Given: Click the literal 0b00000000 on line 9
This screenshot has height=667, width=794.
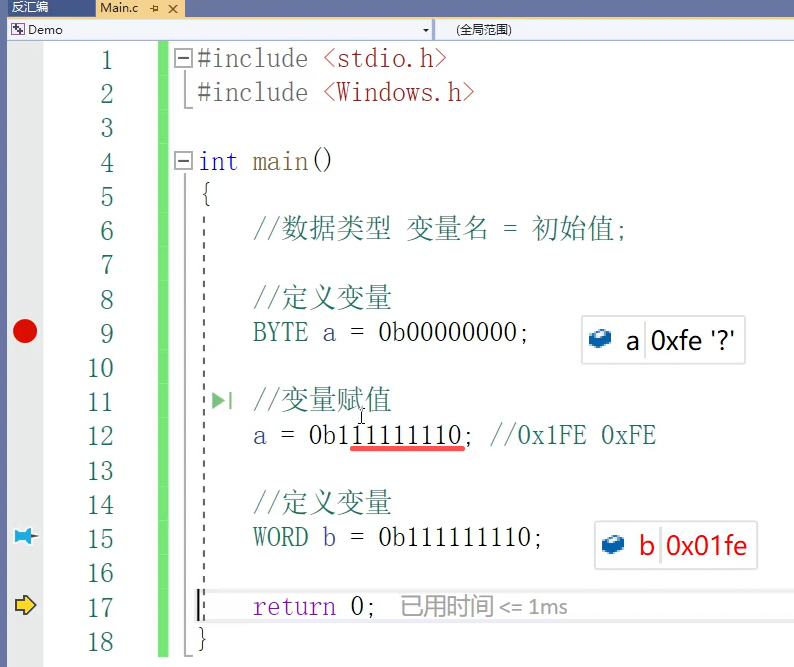Looking at the screenshot, I should click(x=447, y=333).
